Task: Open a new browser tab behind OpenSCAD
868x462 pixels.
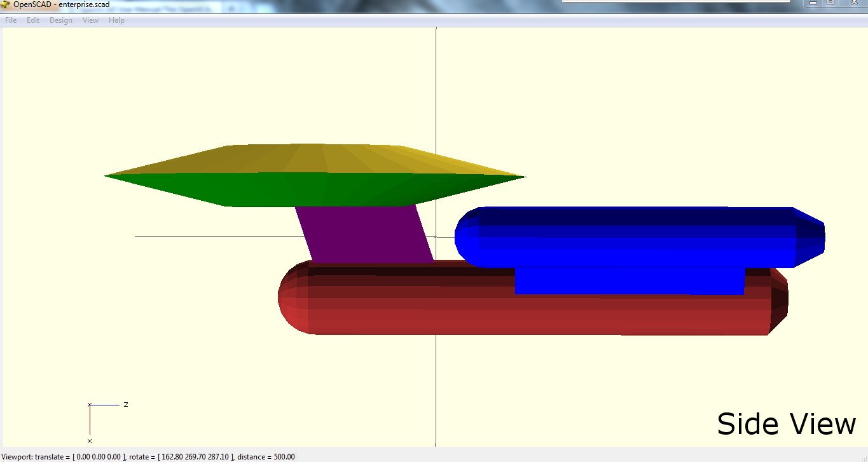Action: 230,5
